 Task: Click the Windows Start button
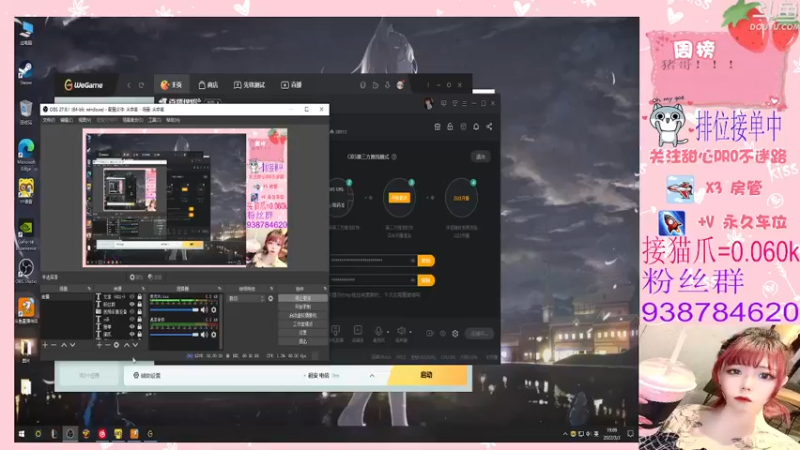tap(21, 434)
